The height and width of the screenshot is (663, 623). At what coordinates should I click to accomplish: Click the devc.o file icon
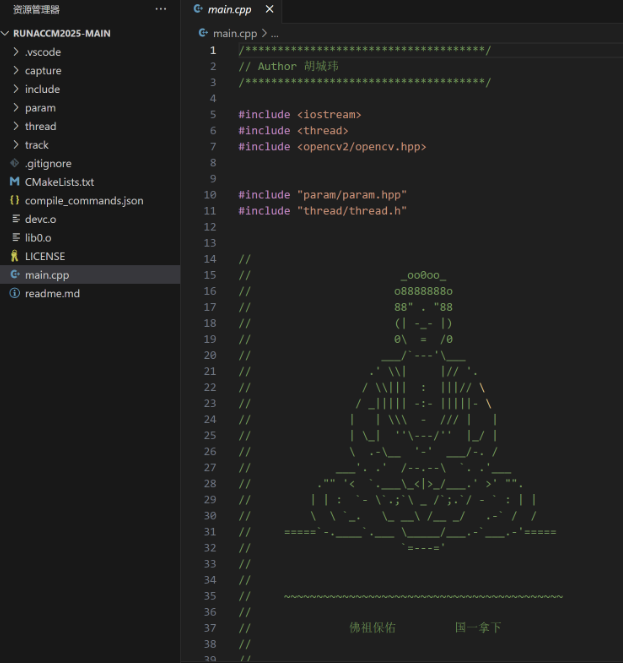tap(15, 219)
